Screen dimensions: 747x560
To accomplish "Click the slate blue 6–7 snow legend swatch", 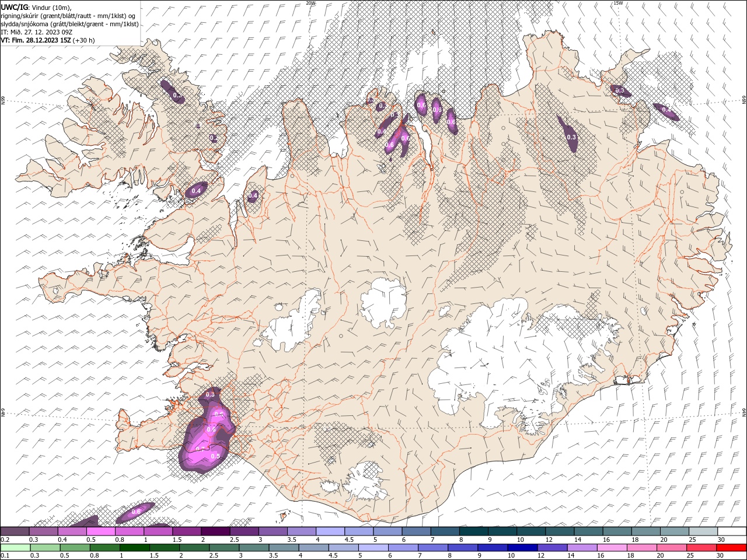I will pyautogui.click(x=416, y=531).
